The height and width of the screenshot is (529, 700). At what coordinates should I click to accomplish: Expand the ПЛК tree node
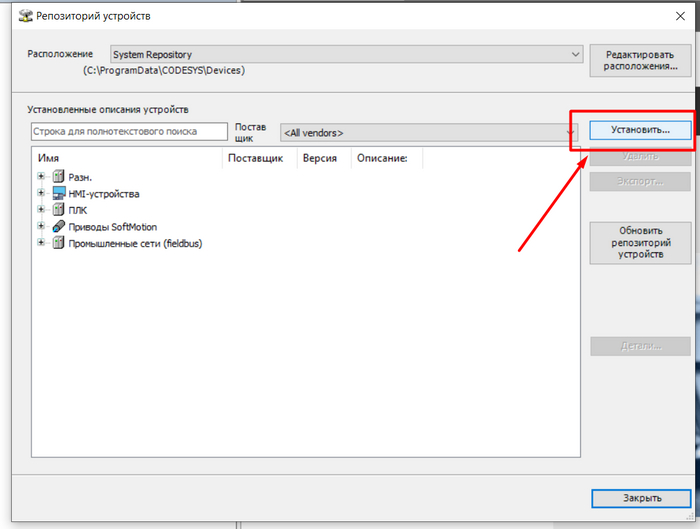click(x=41, y=210)
